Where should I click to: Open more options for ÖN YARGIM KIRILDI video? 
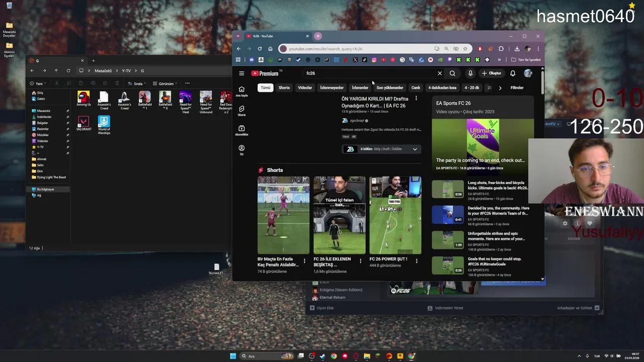(x=416, y=99)
